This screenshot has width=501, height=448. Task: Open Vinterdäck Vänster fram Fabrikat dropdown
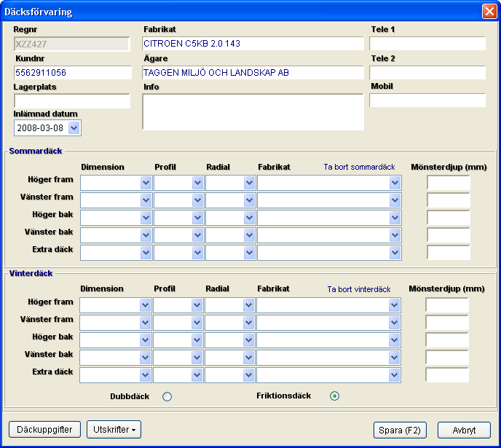394,323
